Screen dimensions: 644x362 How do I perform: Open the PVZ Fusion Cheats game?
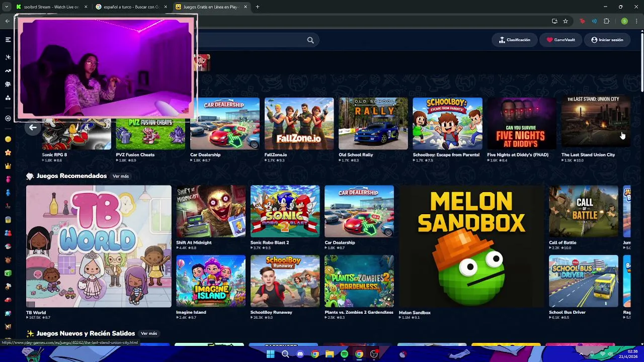150,134
